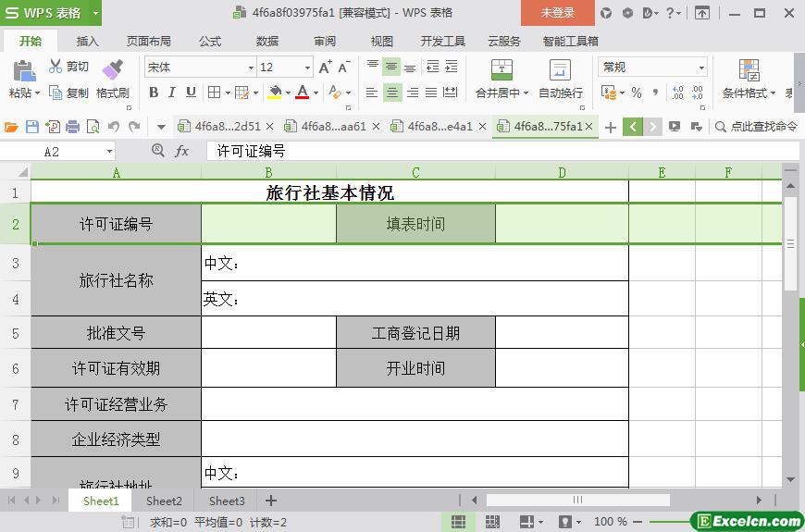
Task: Click the Save icon in quick access toolbar
Action: pos(32,127)
